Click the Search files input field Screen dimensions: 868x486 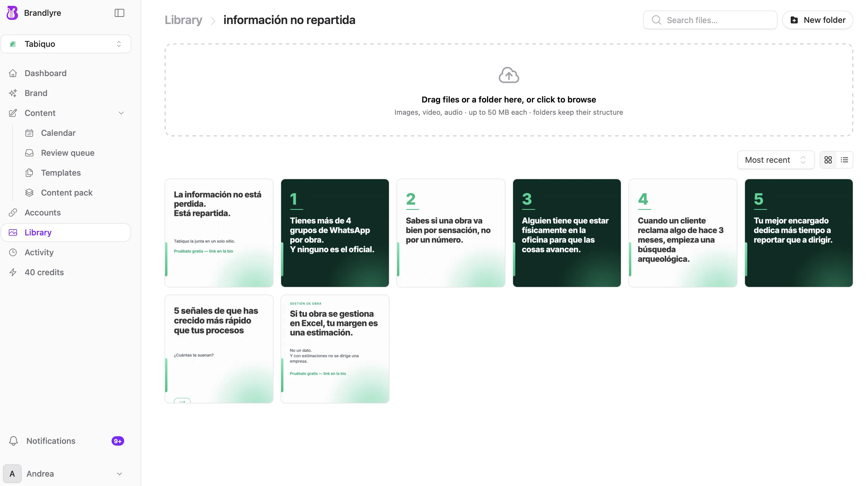710,20
